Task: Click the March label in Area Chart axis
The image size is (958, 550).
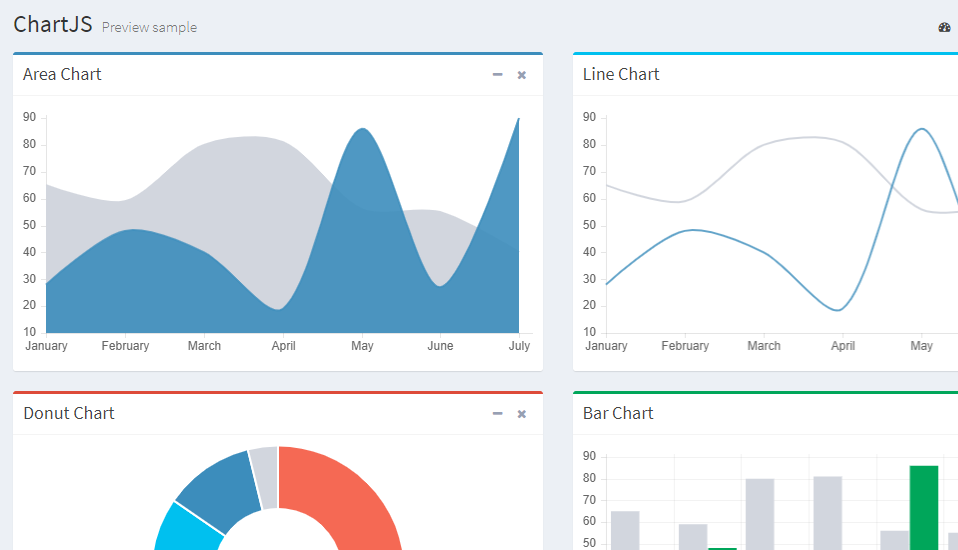Action: (204, 346)
